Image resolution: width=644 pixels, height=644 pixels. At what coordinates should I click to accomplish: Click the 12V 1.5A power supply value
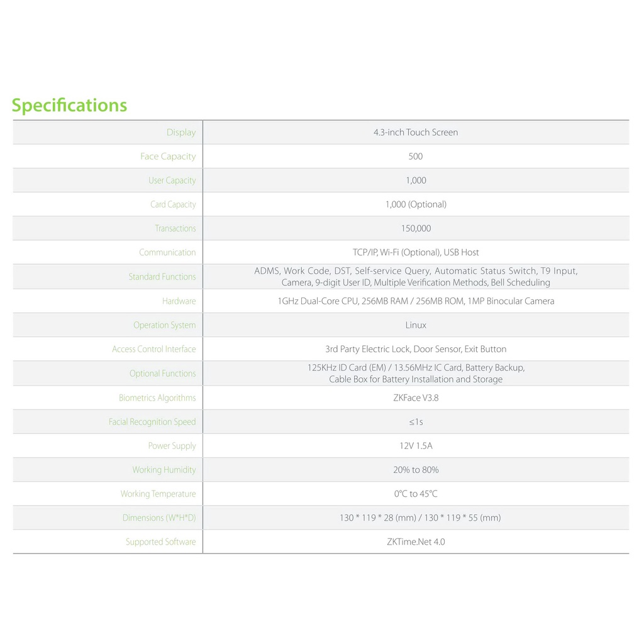[416, 446]
